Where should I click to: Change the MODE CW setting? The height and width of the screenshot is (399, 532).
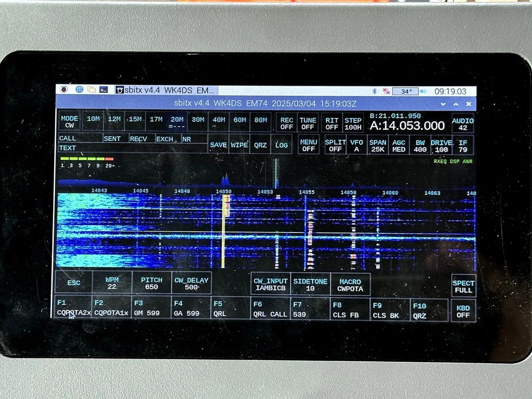70,121
